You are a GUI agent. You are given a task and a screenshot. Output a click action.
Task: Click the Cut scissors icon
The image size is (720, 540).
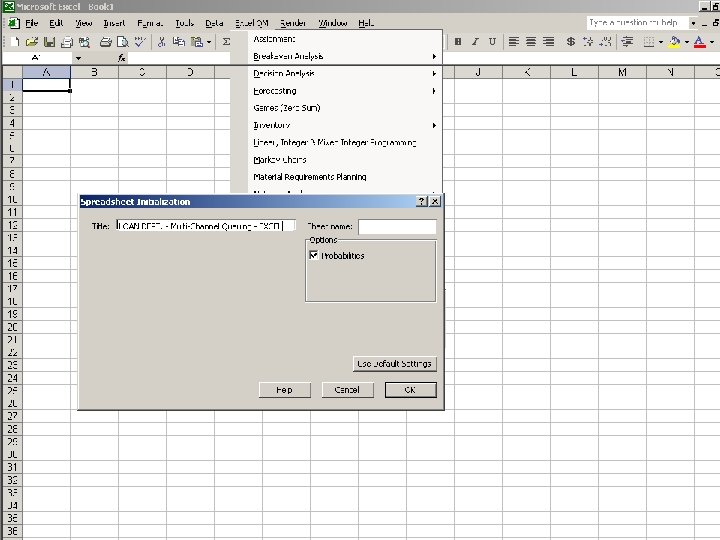point(161,42)
